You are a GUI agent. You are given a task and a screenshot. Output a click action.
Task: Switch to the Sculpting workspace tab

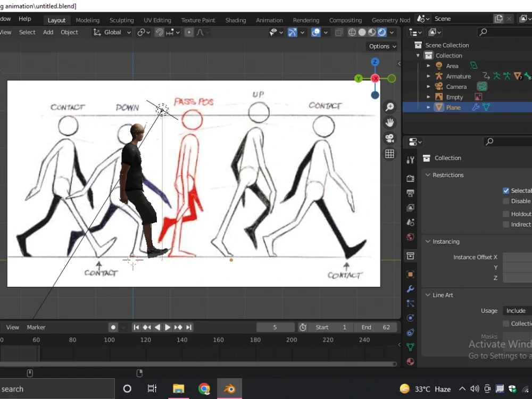pos(121,20)
